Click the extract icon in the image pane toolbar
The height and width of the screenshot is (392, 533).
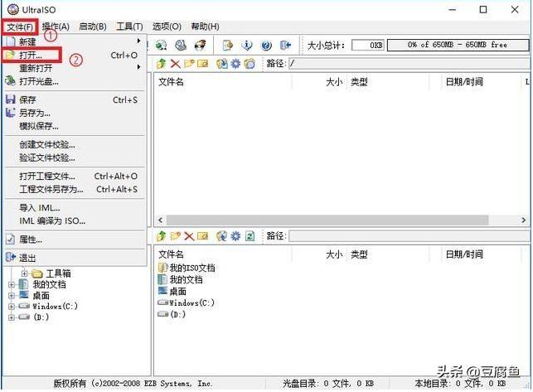[x=221, y=64]
